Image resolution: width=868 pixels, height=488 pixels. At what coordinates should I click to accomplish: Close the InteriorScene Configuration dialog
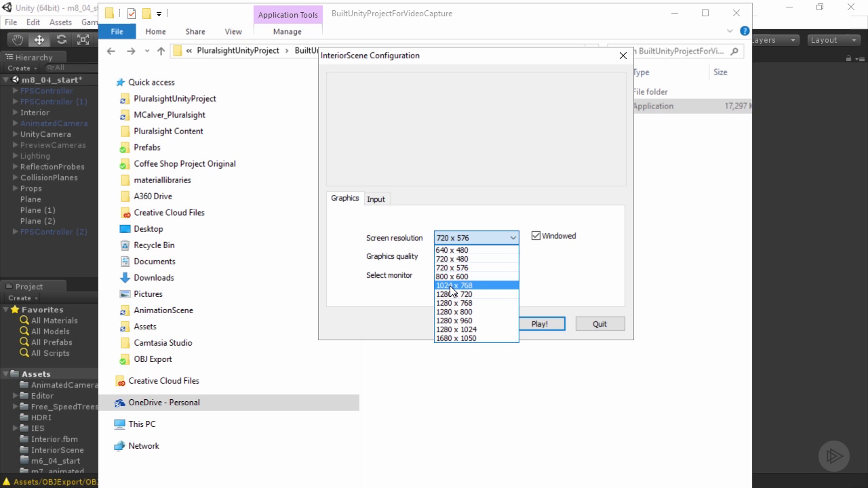(x=623, y=56)
